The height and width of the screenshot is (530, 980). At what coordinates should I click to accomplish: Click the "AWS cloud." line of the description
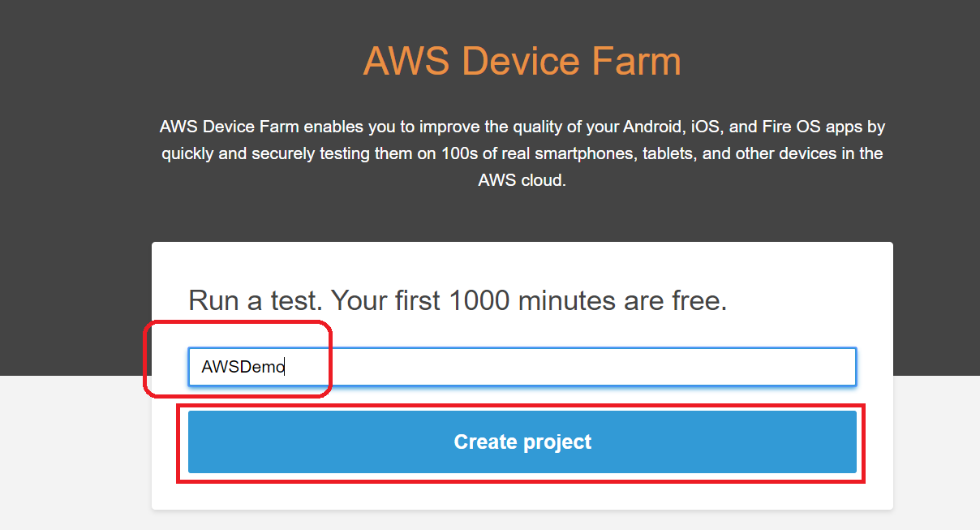(522, 180)
